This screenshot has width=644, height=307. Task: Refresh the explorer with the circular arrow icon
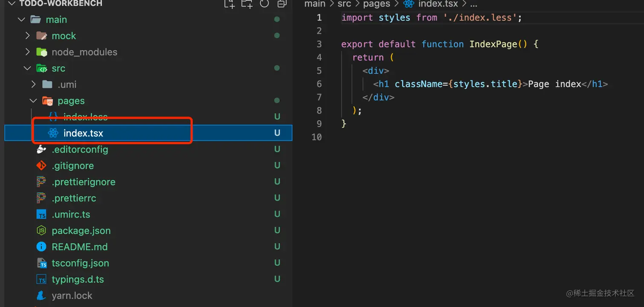264,4
